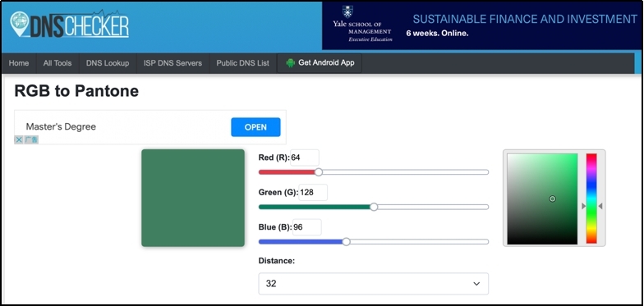Expand the Distance dropdown showing 32

(373, 284)
